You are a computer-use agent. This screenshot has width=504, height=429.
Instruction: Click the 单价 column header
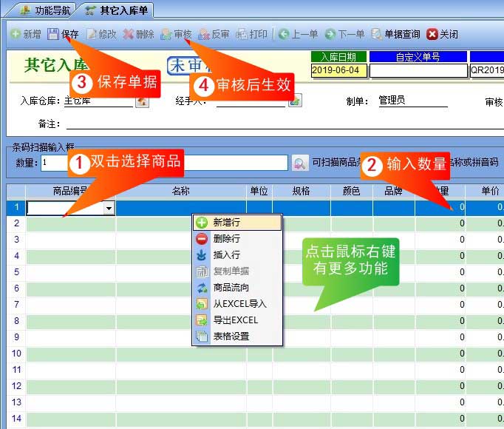[485, 191]
